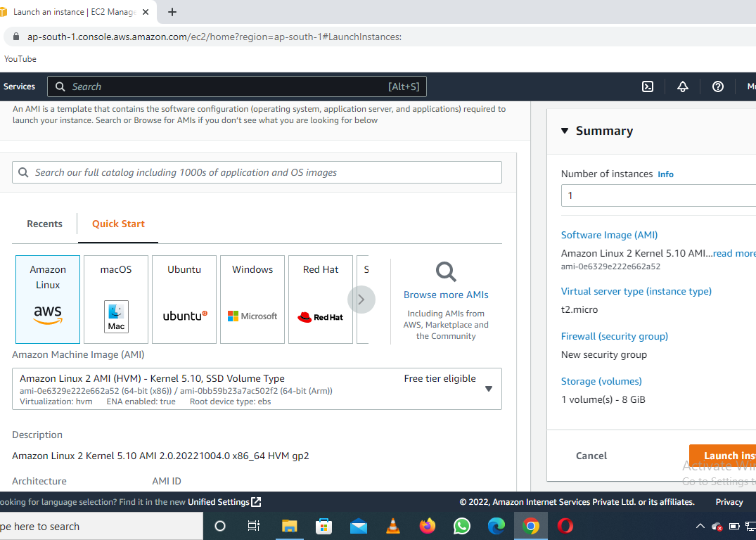Open Mail app from taskbar

[x=358, y=526]
